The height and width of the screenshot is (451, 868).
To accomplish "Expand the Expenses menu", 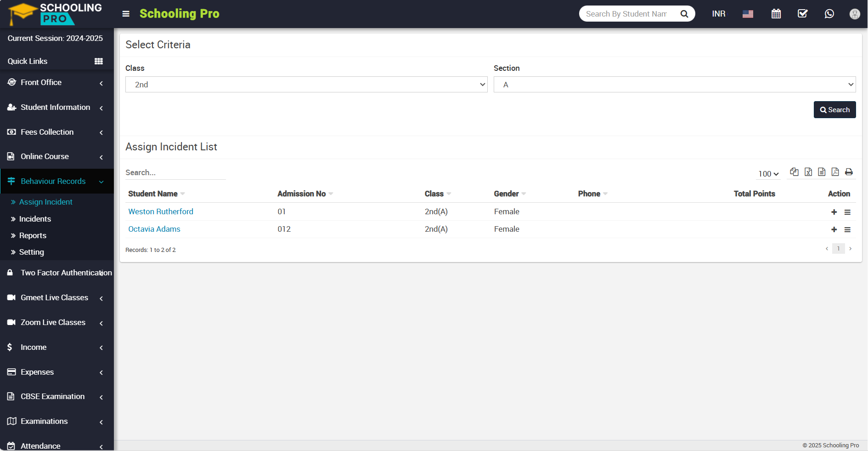I will [x=57, y=372].
